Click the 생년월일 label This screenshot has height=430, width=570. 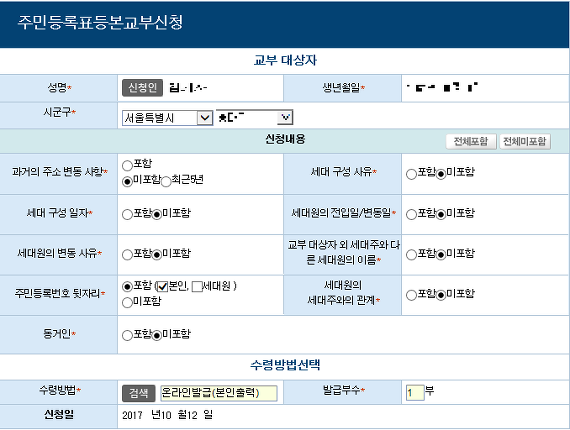344,88
